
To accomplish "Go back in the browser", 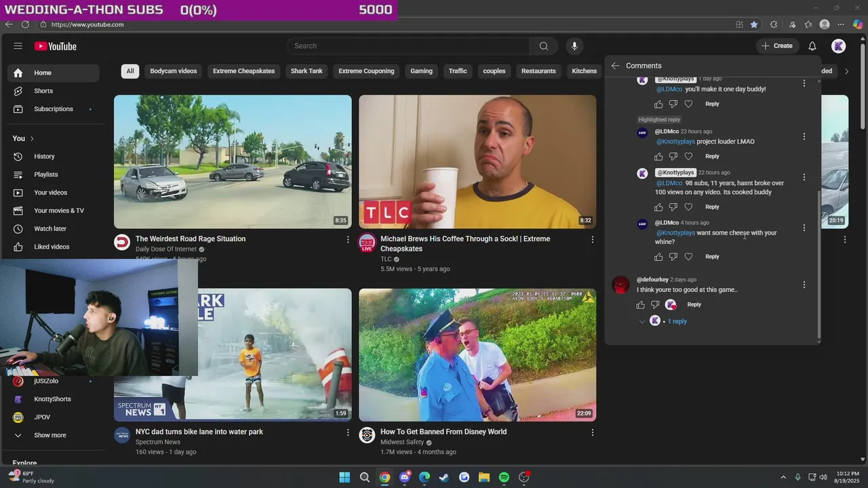I will point(9,24).
